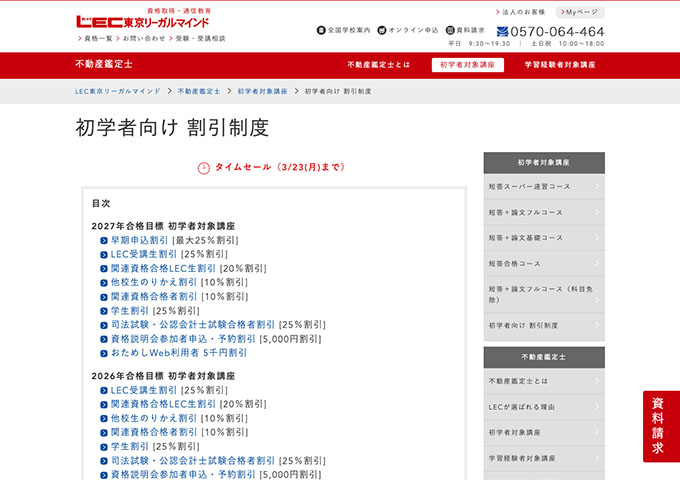Click the 0570-064-464 phone number
This screenshot has width=680, height=480.
(x=557, y=32)
